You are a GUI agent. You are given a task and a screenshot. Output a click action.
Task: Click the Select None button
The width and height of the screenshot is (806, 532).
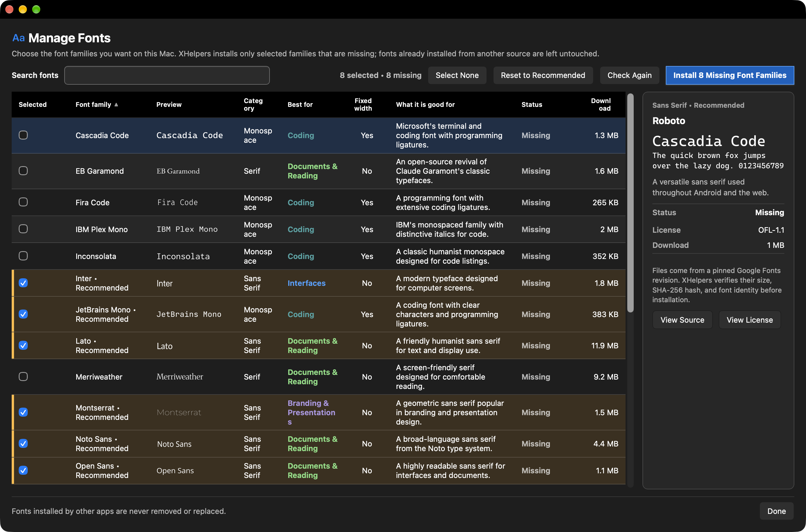point(457,75)
